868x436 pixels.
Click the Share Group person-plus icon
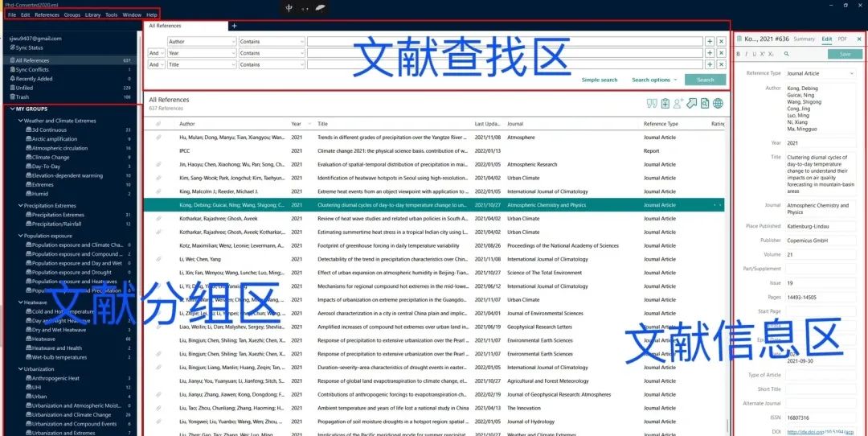coord(678,103)
